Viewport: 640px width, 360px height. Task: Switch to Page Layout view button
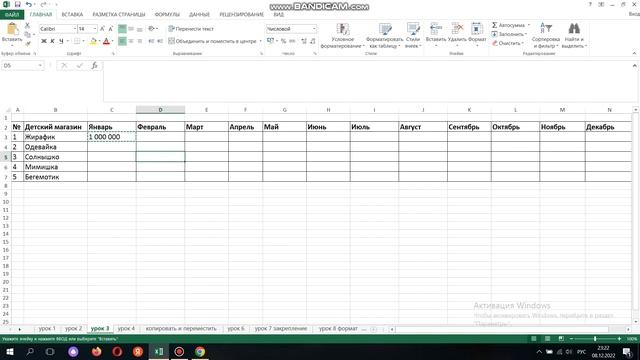coord(547,339)
